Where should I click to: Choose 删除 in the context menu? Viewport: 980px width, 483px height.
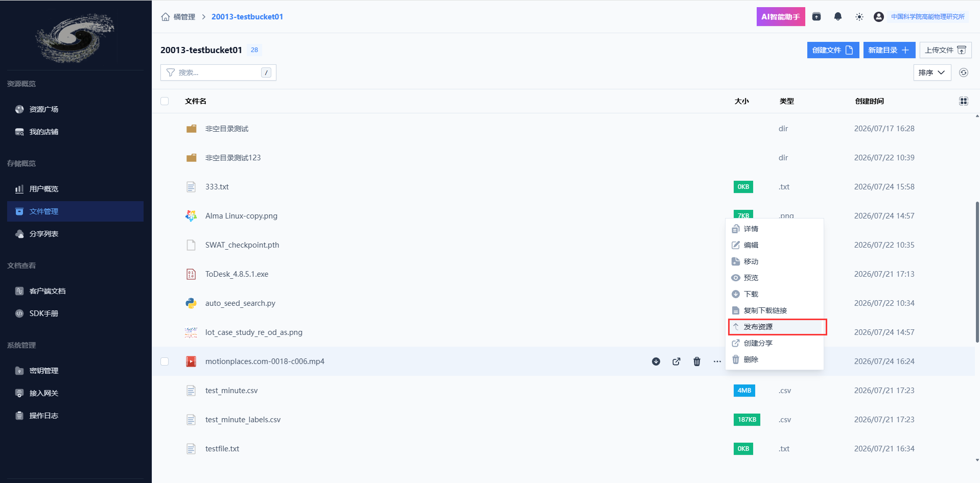[x=775, y=359]
